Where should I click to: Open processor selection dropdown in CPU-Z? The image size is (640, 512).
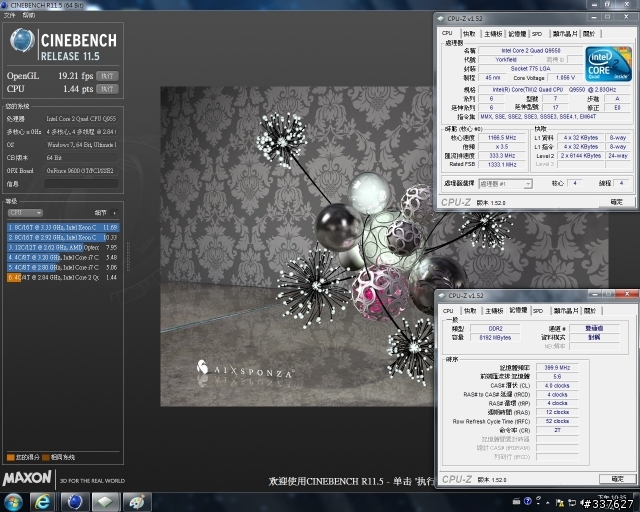pyautogui.click(x=505, y=184)
